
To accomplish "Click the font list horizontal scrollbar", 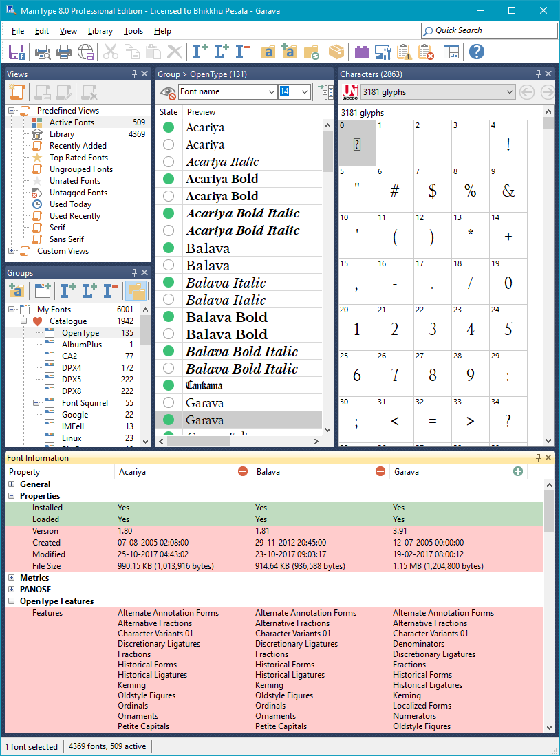I will tap(197, 441).
